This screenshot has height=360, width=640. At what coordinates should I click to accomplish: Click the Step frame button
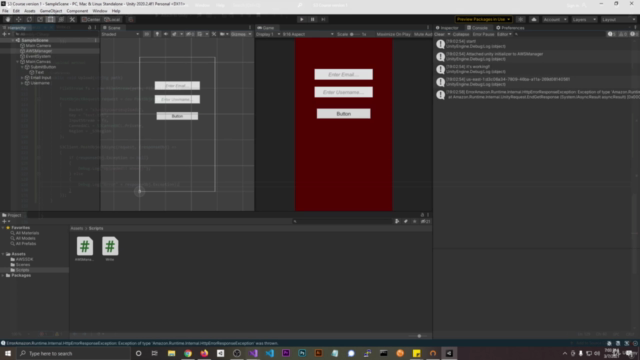point(323,19)
